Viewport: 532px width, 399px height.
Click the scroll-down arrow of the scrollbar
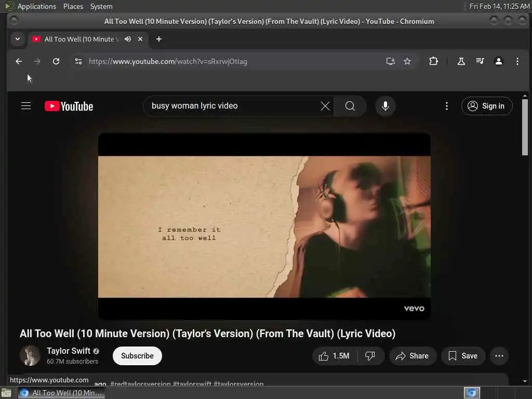click(525, 381)
